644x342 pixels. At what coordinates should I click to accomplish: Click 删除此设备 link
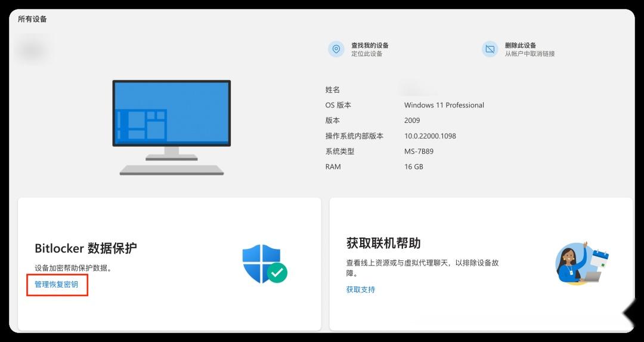521,45
